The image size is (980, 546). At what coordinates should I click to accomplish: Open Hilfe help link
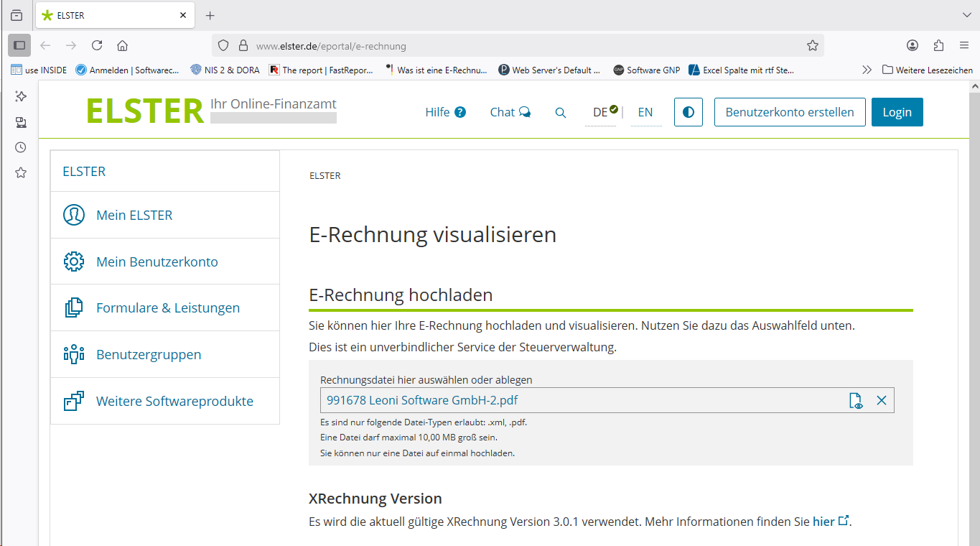(445, 112)
